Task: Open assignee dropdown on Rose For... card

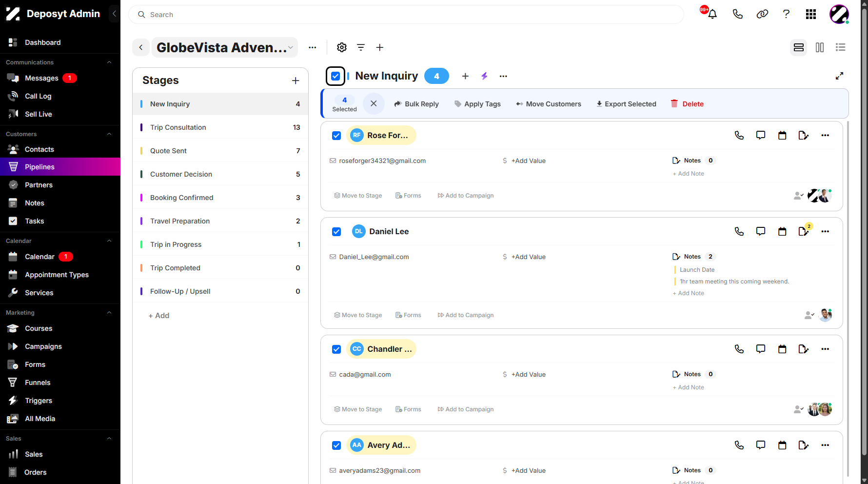Action: point(799,196)
